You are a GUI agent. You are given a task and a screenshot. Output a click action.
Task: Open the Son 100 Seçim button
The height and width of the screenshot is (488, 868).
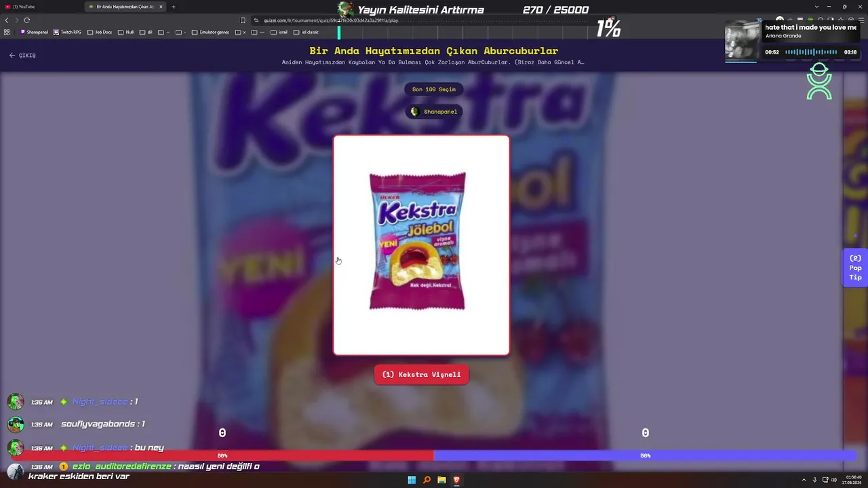point(434,89)
